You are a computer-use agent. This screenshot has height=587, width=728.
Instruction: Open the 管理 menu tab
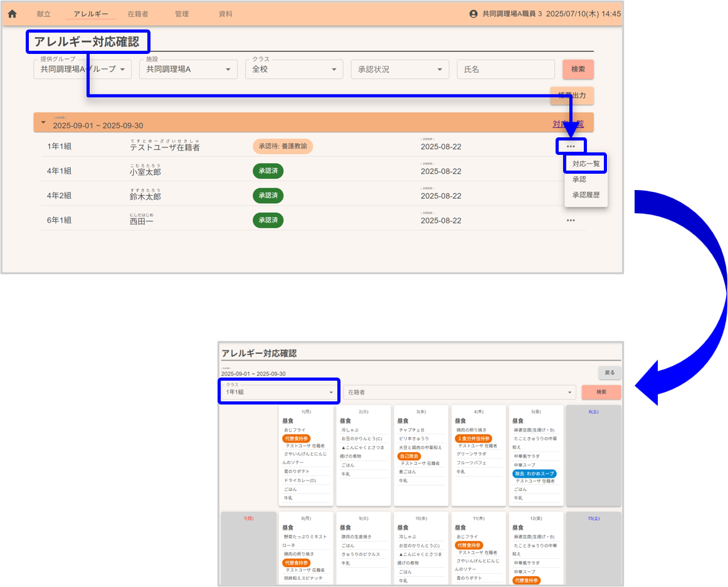pyautogui.click(x=182, y=14)
